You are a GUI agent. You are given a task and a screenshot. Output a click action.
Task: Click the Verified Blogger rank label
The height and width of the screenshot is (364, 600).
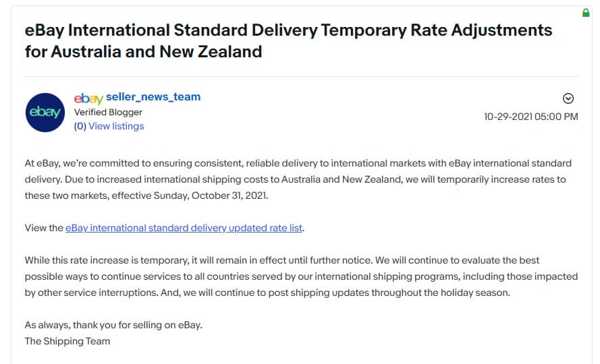coord(108,112)
